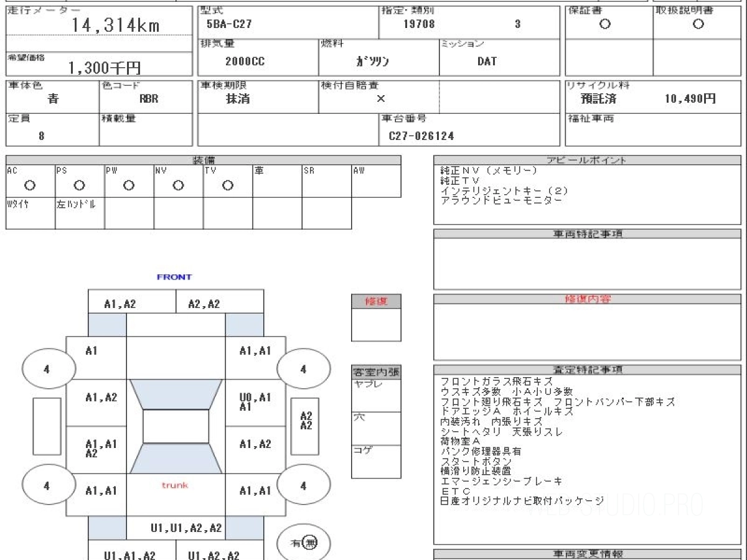
Task: Select the 日産オリジナルナビ取付パッケージ remark line
Action: coord(522,501)
